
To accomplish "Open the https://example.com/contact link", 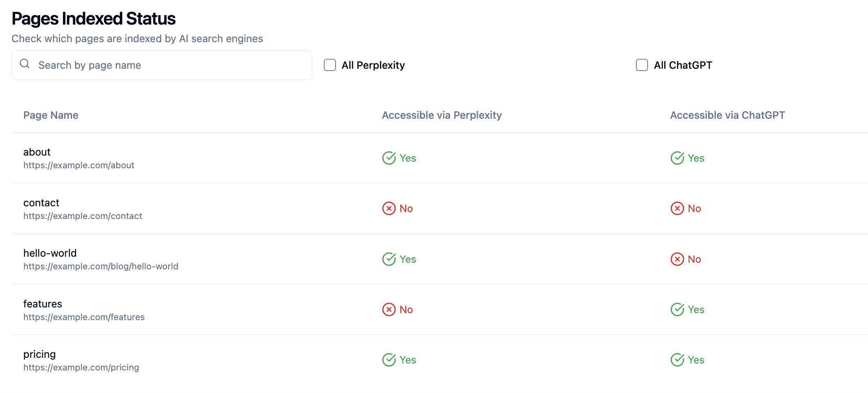I will [83, 216].
